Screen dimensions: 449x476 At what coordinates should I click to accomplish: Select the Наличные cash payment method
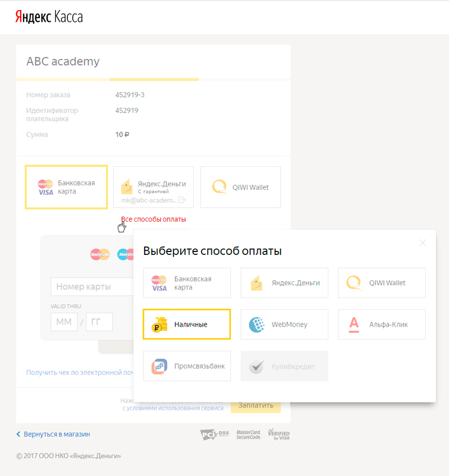pyautogui.click(x=187, y=324)
